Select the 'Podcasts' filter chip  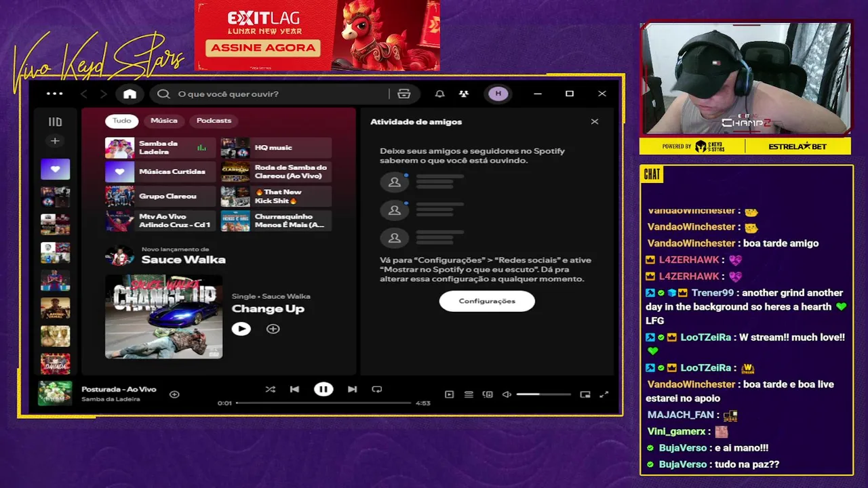click(214, 121)
